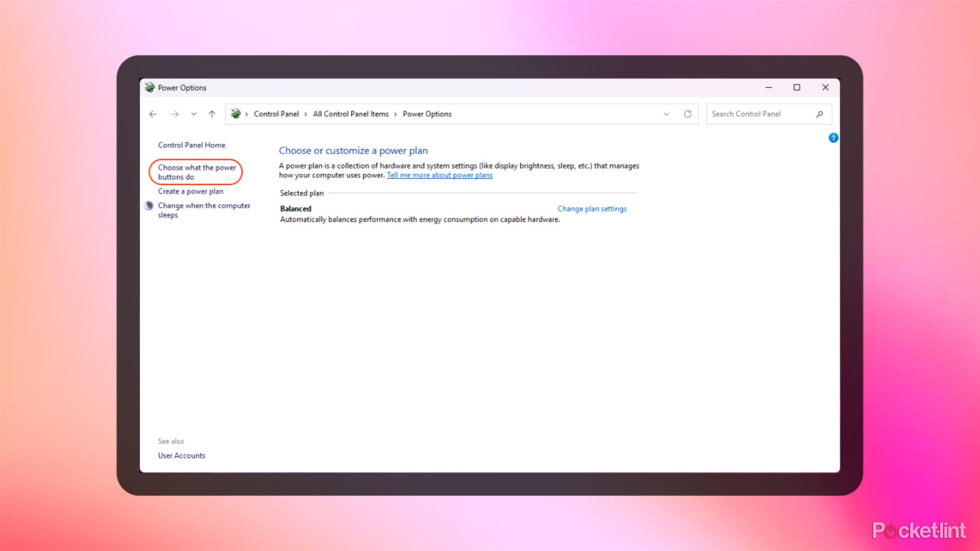Screen dimensions: 980x551
Task: Go to Control Panel breadcrumb
Action: click(276, 114)
